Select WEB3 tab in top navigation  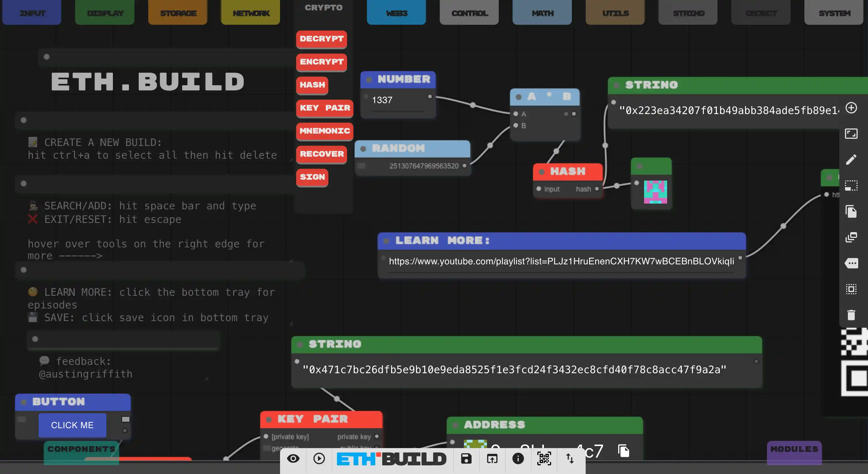click(x=397, y=12)
